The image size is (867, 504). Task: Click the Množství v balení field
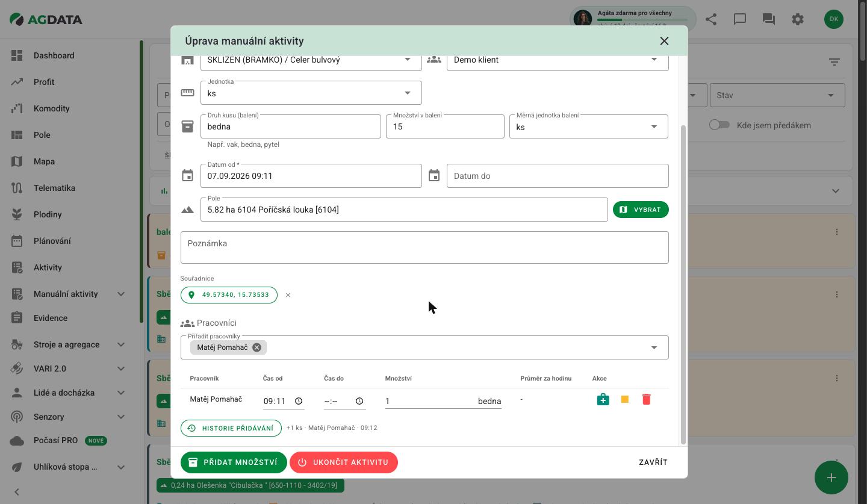pyautogui.click(x=445, y=126)
